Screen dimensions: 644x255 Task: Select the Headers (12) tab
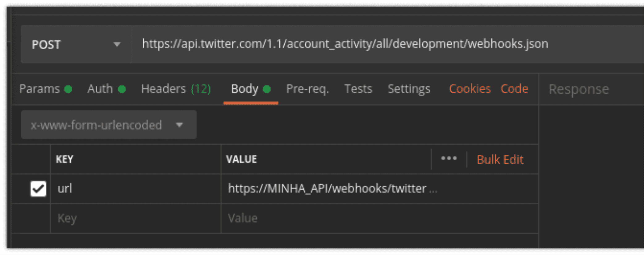coord(176,89)
